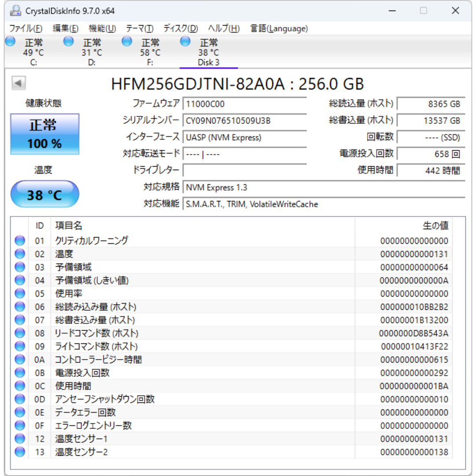Click status orb of row 01 クリティカルワーニング

[x=20, y=241]
